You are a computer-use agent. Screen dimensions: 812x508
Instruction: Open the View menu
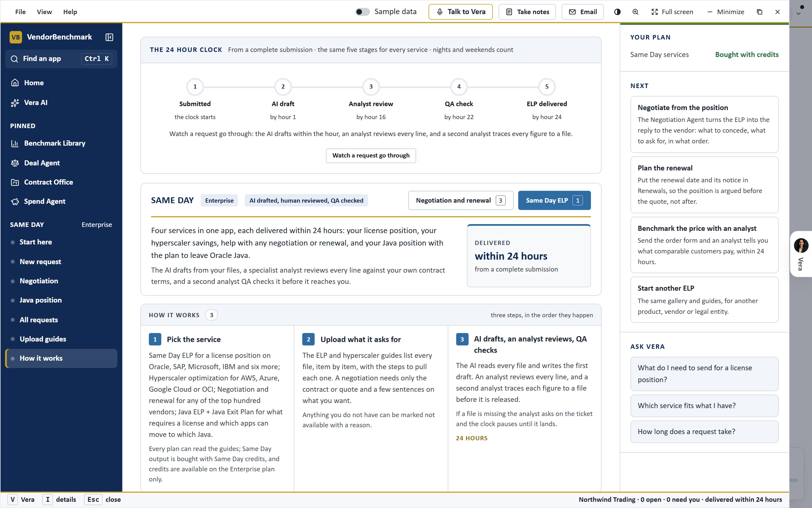(x=44, y=12)
